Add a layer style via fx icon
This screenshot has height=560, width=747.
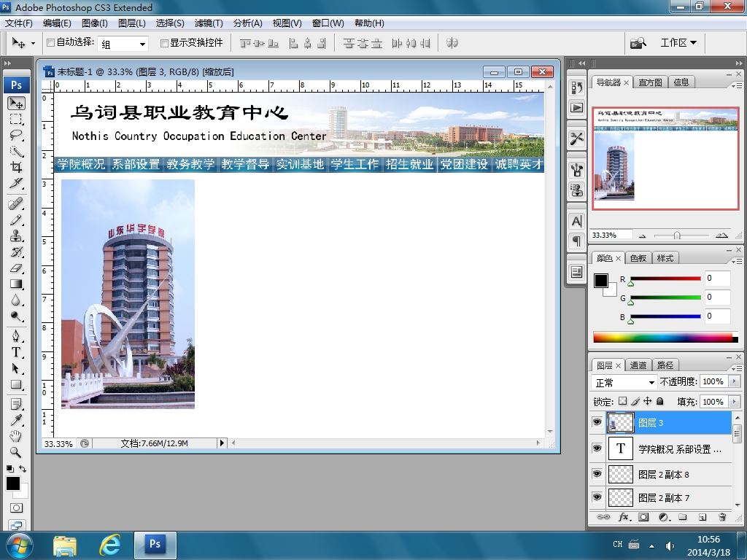click(x=624, y=517)
